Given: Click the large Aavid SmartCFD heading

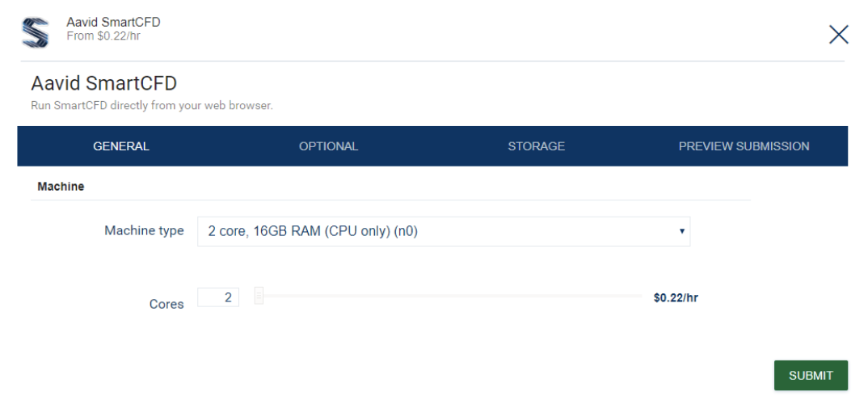Looking at the screenshot, I should coord(104,83).
